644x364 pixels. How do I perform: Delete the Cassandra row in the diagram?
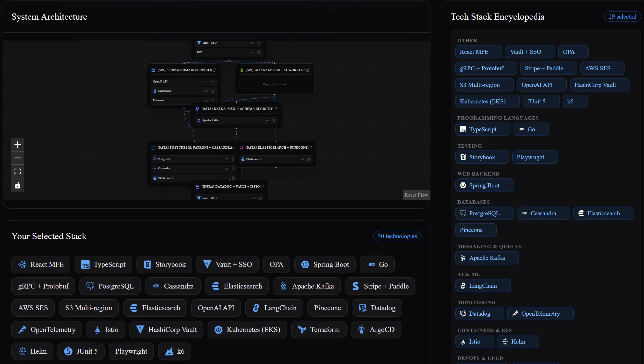click(x=233, y=169)
